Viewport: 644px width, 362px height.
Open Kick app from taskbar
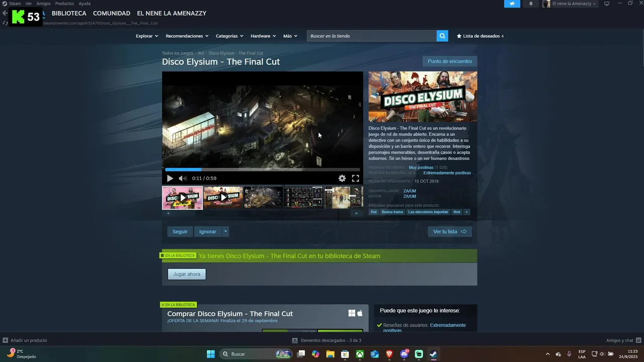419,354
